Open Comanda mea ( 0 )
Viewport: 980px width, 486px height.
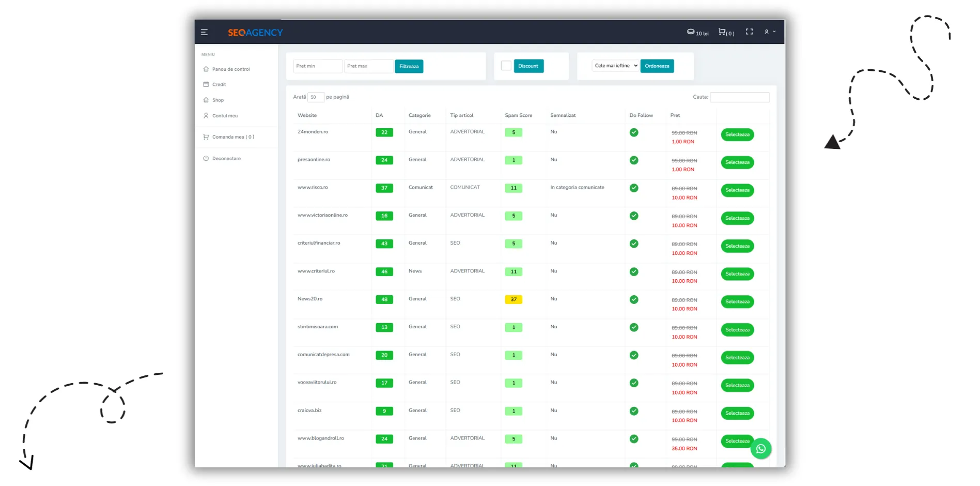tap(233, 137)
